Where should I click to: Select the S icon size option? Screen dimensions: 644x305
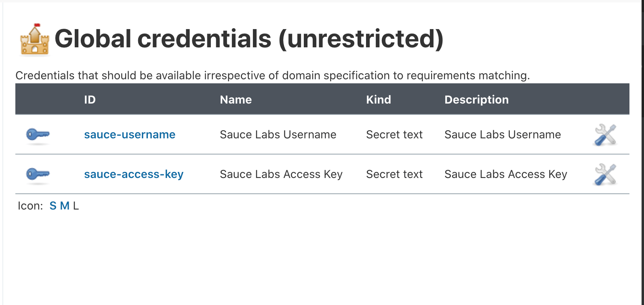tap(53, 205)
